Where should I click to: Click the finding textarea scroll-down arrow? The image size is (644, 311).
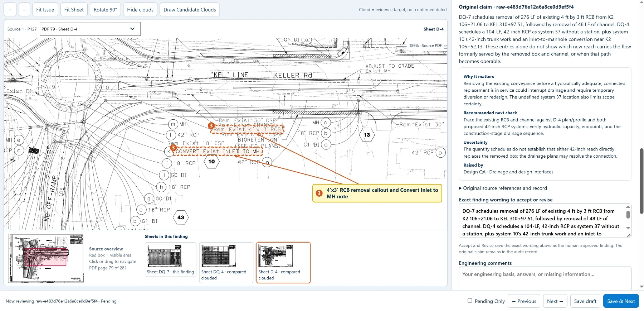(x=628, y=228)
